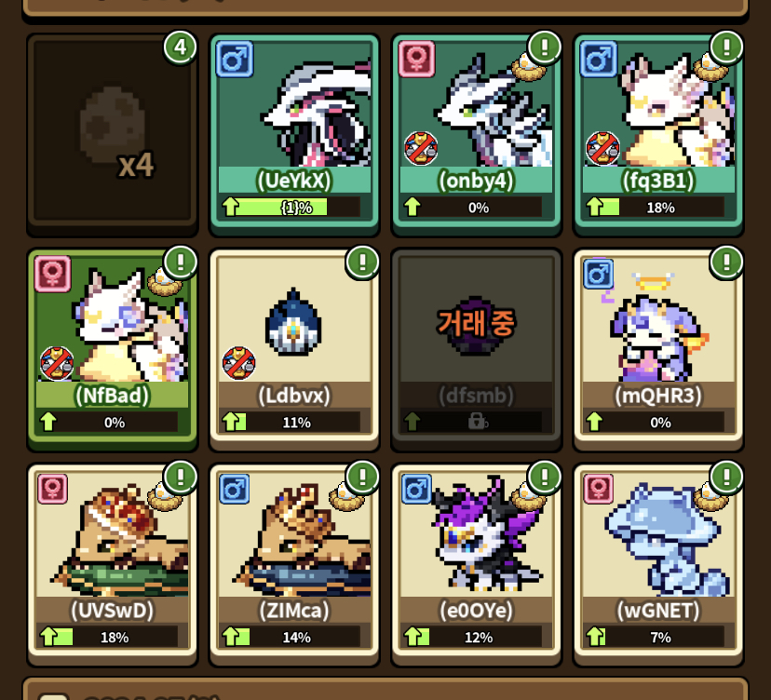Click the locked dfsmb trading card

[x=476, y=347]
